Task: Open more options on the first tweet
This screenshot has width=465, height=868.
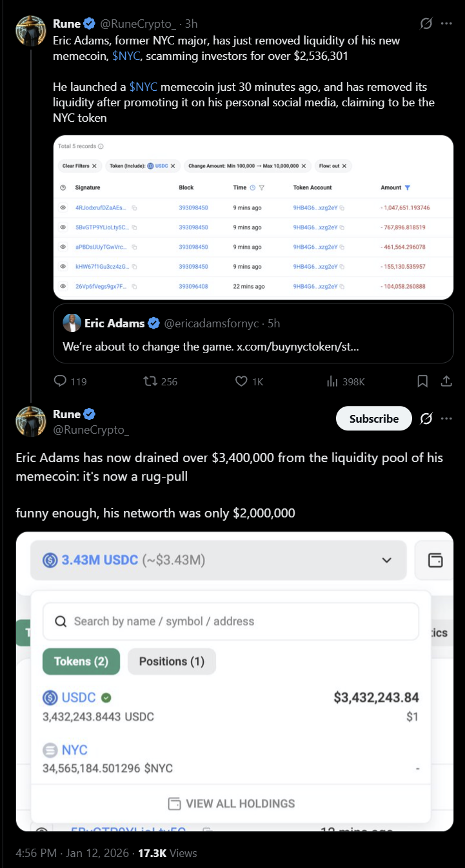Action: coord(446,24)
